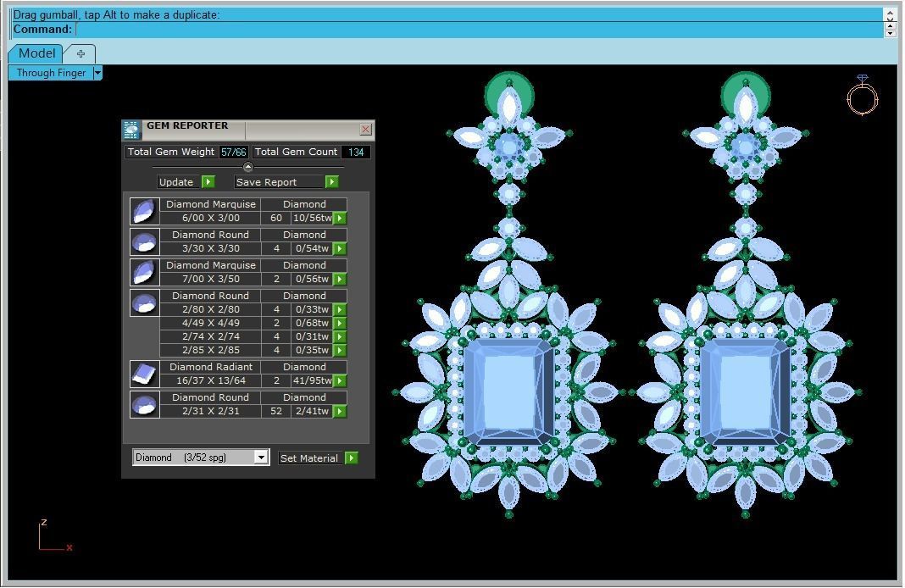Click the 4/49 X 4/49 size cell
The height and width of the screenshot is (588, 905).
(211, 323)
